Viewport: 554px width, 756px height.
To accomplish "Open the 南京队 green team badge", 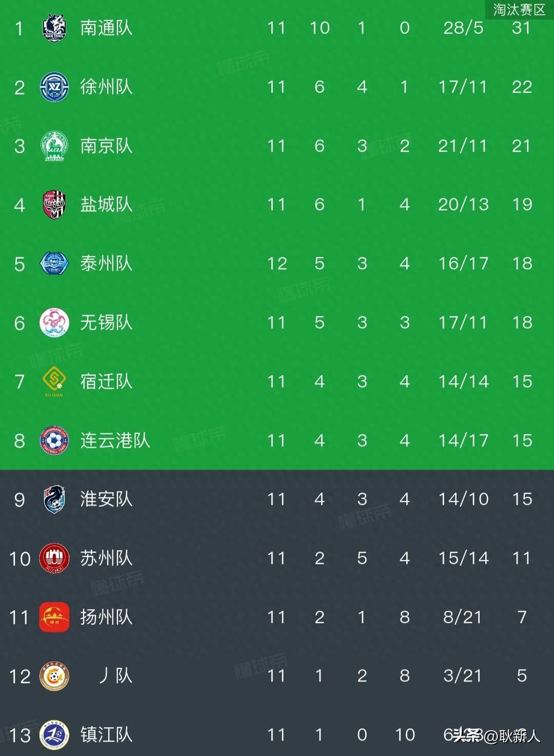I will coord(54,146).
